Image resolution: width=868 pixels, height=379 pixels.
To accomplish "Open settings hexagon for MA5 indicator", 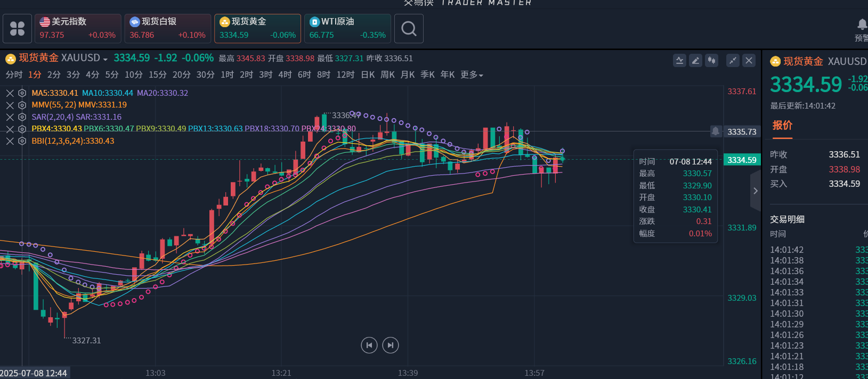I will click(22, 93).
